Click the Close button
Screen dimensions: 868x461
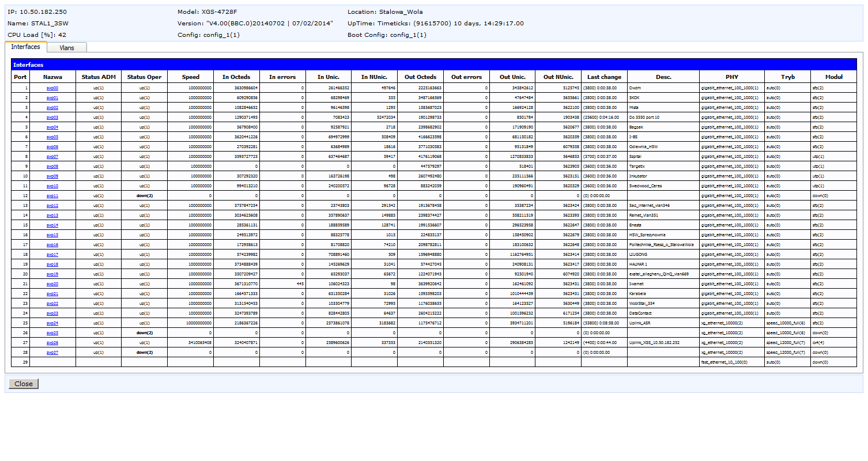(x=24, y=384)
